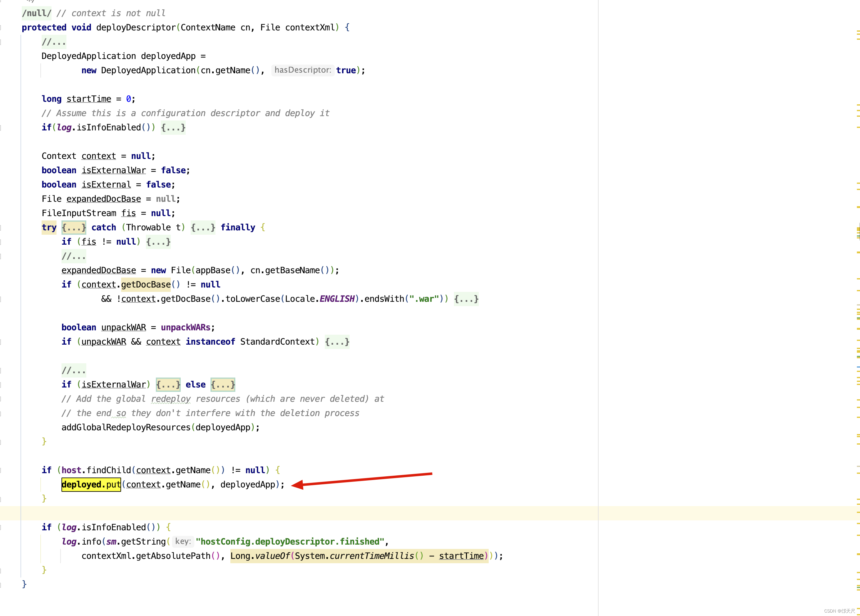Click the 'Add the global redeploy resources' comment
This screenshot has width=860, height=616.
point(223,399)
